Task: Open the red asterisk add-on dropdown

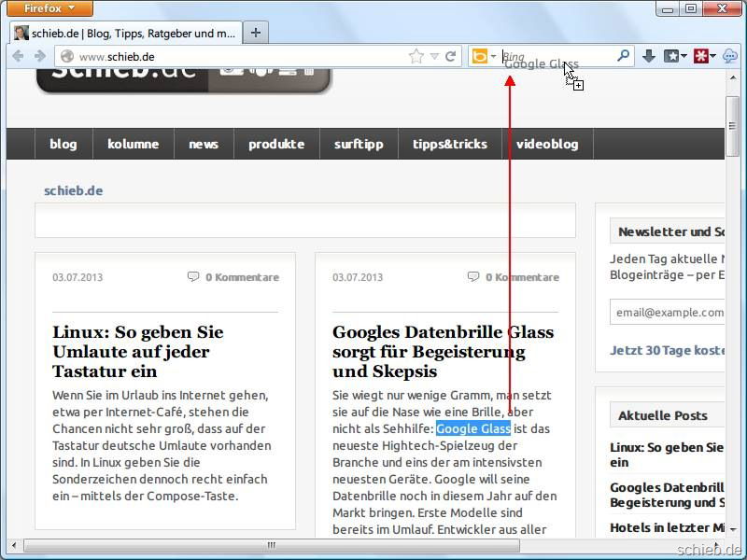Action: (x=705, y=56)
